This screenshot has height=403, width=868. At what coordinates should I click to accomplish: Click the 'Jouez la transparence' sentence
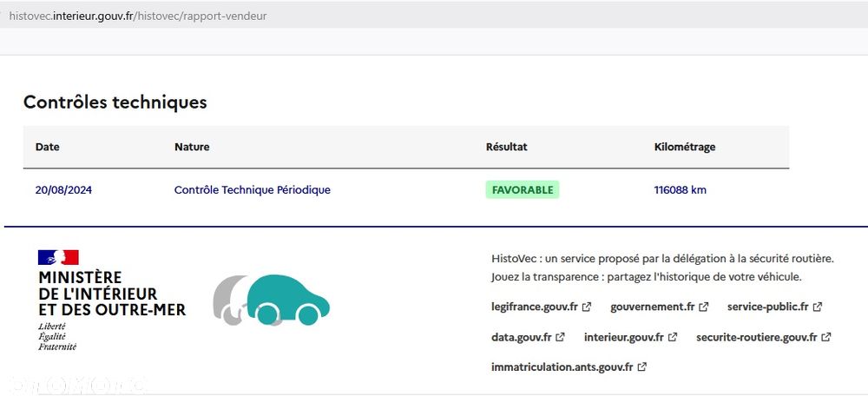[x=646, y=277]
